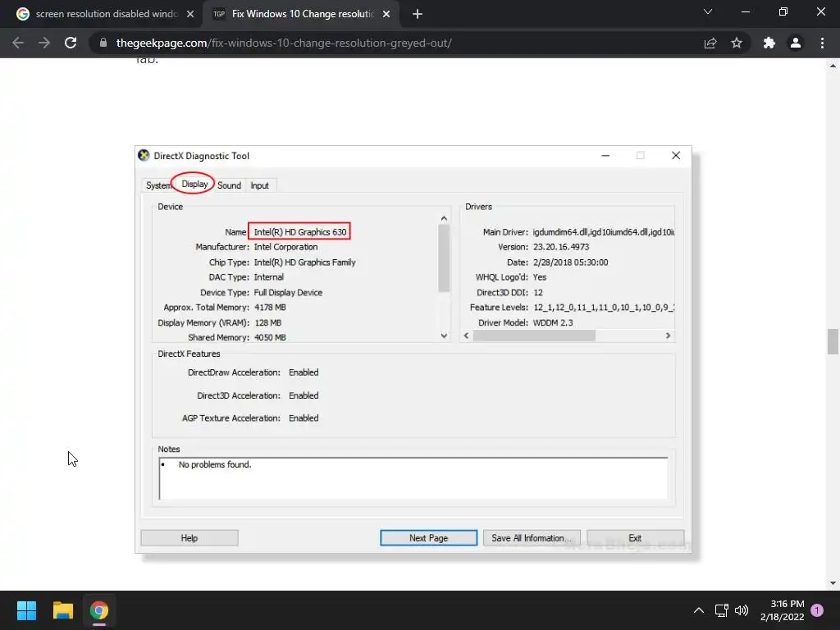Open network status tray icon

pyautogui.click(x=721, y=610)
